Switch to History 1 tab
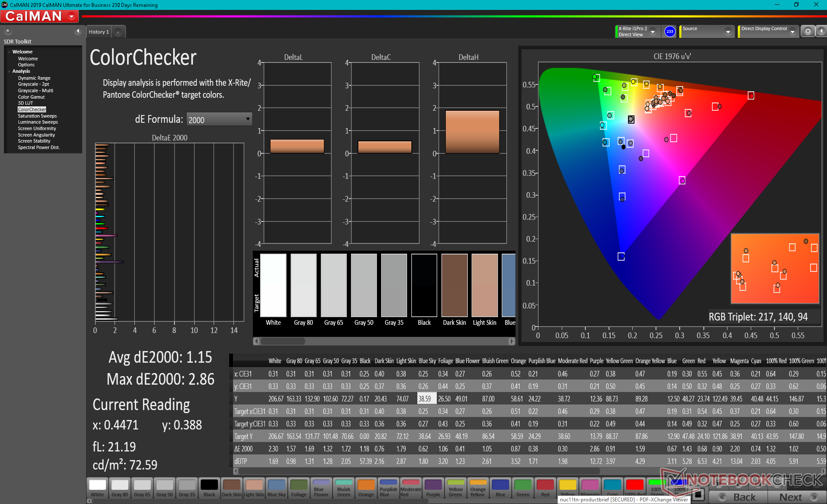Screen dimensions: 827x504 99,32
